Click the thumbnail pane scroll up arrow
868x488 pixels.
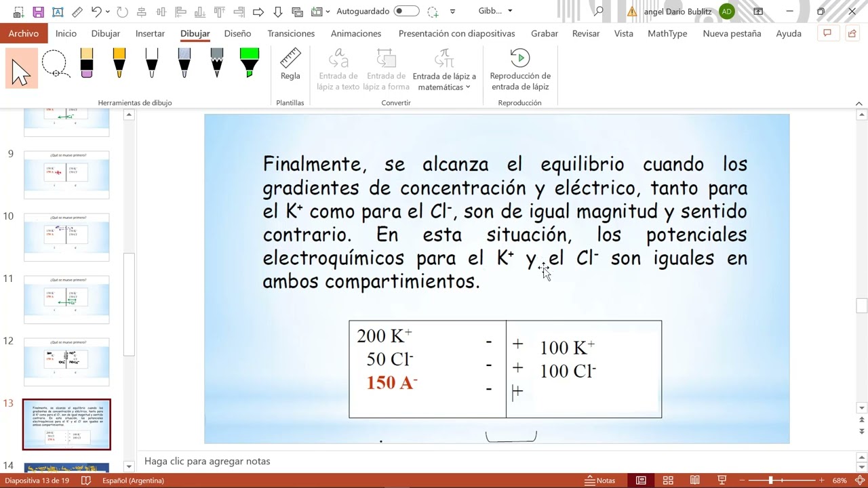[x=129, y=115]
